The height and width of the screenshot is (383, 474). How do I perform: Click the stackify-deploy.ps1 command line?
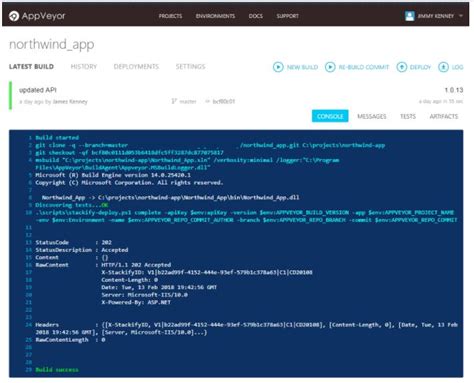coord(246,216)
